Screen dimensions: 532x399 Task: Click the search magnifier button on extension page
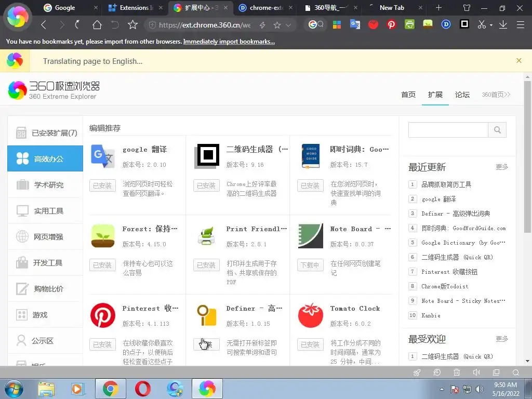[x=497, y=130]
